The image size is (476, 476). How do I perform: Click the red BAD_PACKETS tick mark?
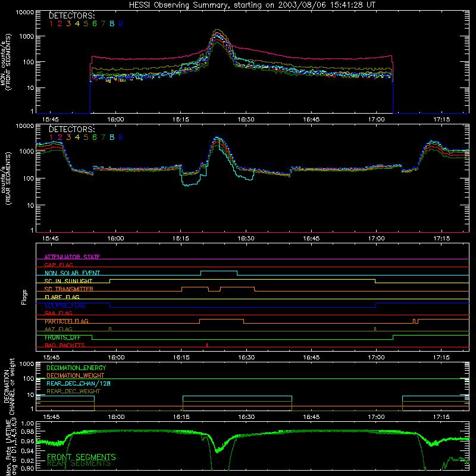pos(206,345)
